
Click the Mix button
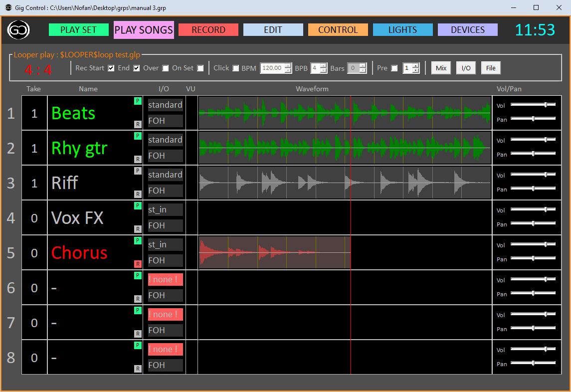coord(441,68)
